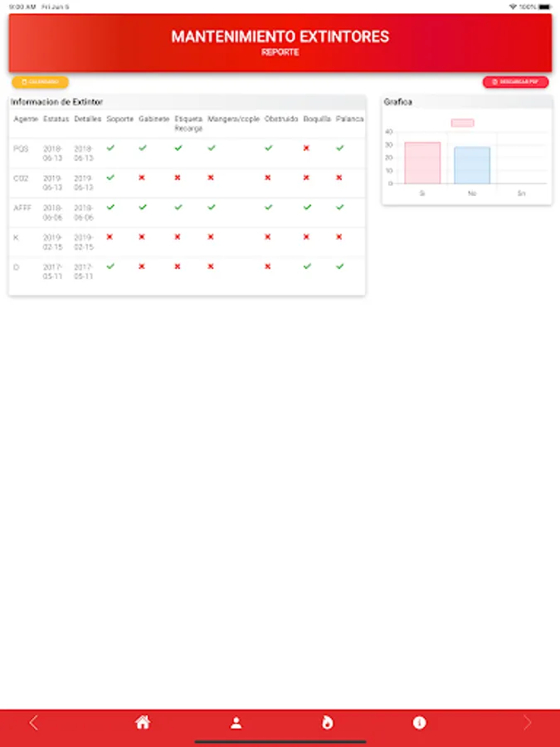Click the Manguera/cople column header

pyautogui.click(x=233, y=119)
